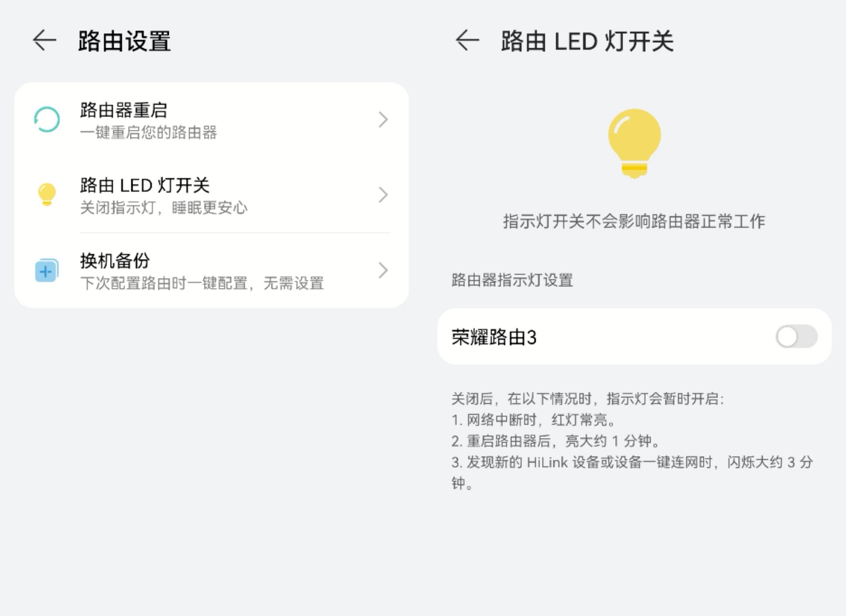Image resolution: width=846 pixels, height=616 pixels.
Task: Open 换机备份 menu item
Action: pyautogui.click(x=115, y=261)
